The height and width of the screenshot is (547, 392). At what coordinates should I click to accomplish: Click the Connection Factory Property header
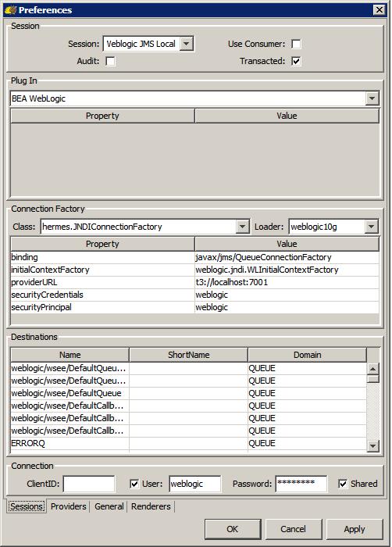pos(102,244)
